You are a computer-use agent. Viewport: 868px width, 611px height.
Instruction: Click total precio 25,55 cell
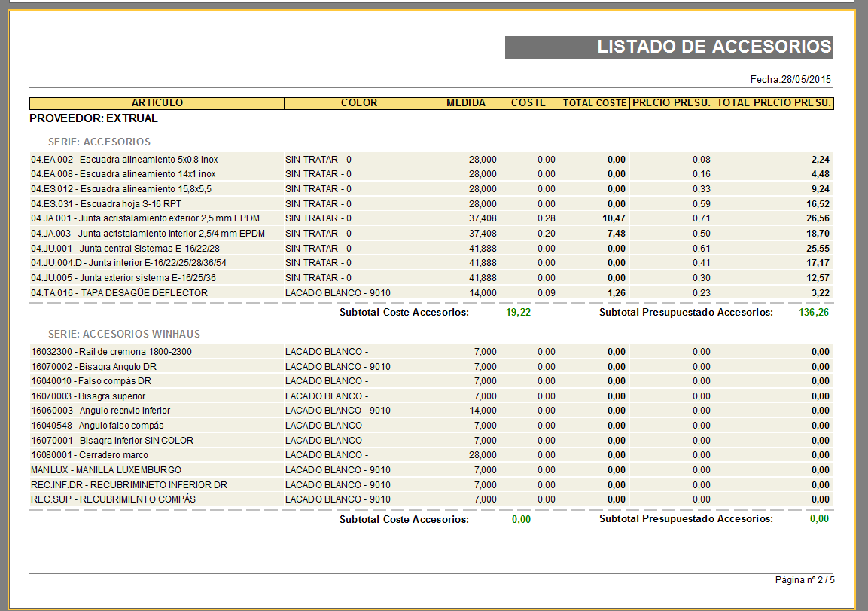818,248
